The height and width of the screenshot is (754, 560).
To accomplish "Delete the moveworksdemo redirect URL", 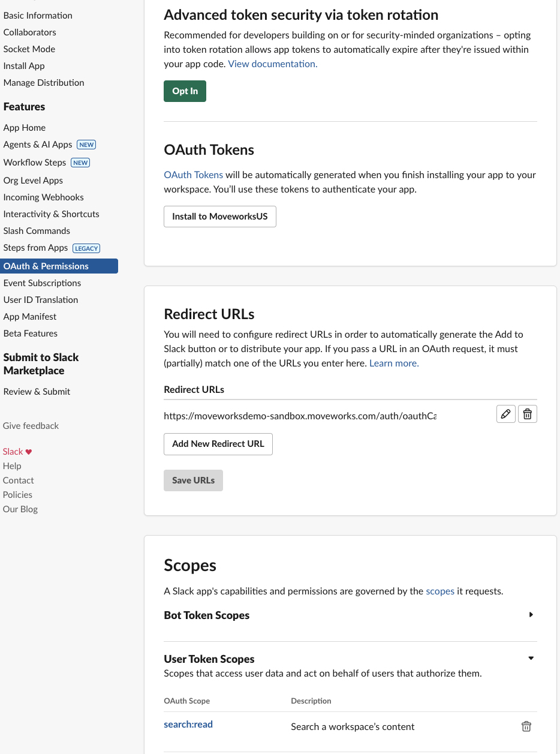I will point(528,414).
